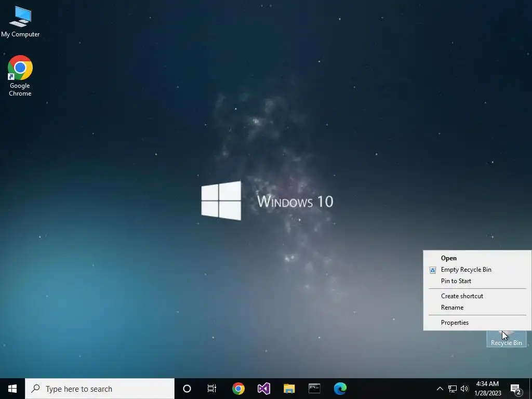Choose Rename in the context menu
The height and width of the screenshot is (399, 532).
[477, 308]
